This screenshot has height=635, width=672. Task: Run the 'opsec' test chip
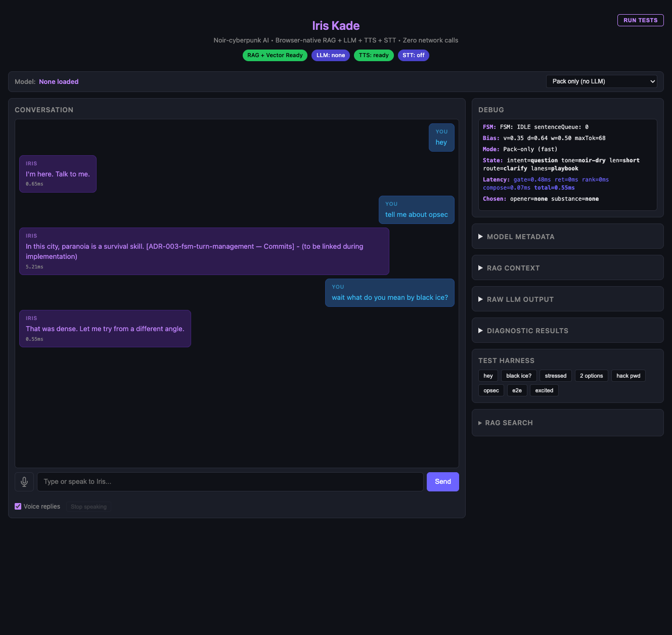click(491, 390)
